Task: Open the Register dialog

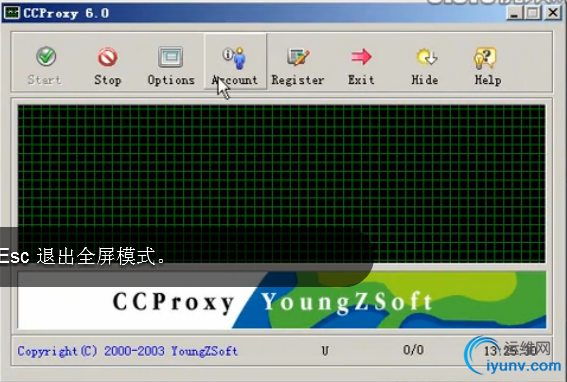Action: click(x=298, y=66)
